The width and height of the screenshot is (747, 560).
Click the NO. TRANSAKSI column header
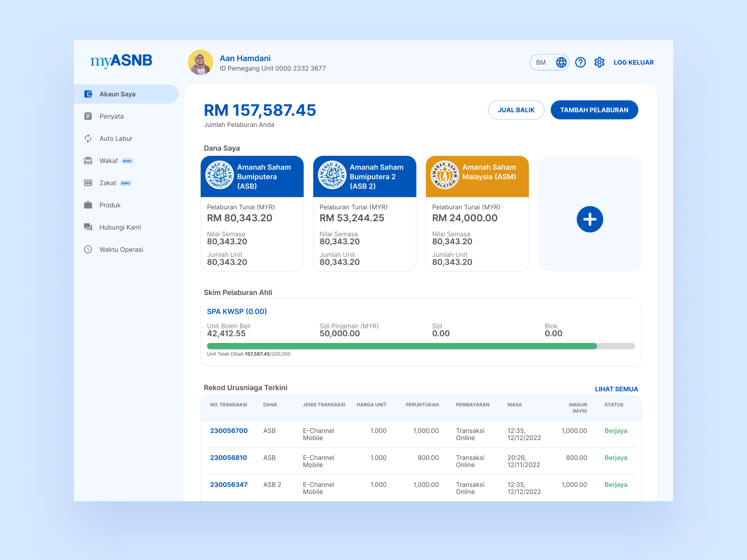pos(229,405)
